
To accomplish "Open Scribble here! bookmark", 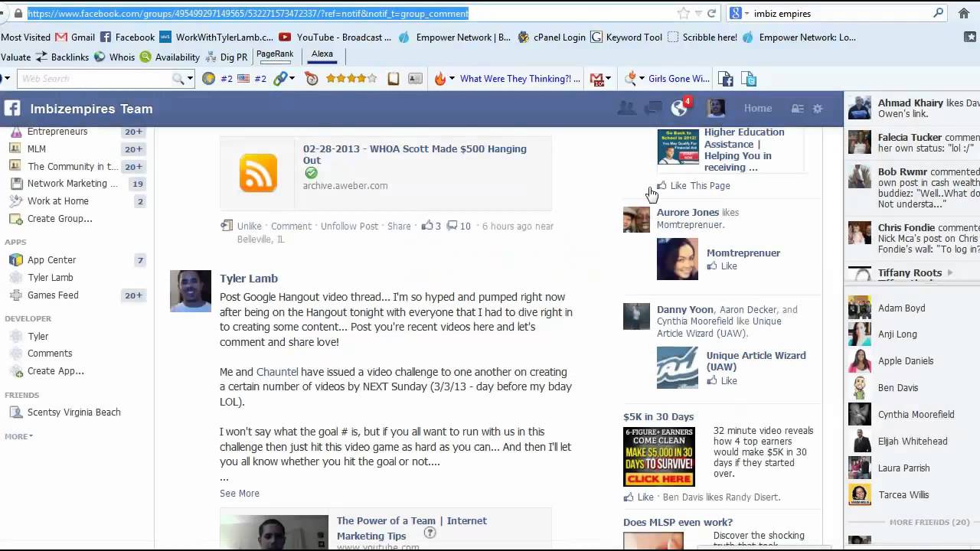I will coord(702,37).
